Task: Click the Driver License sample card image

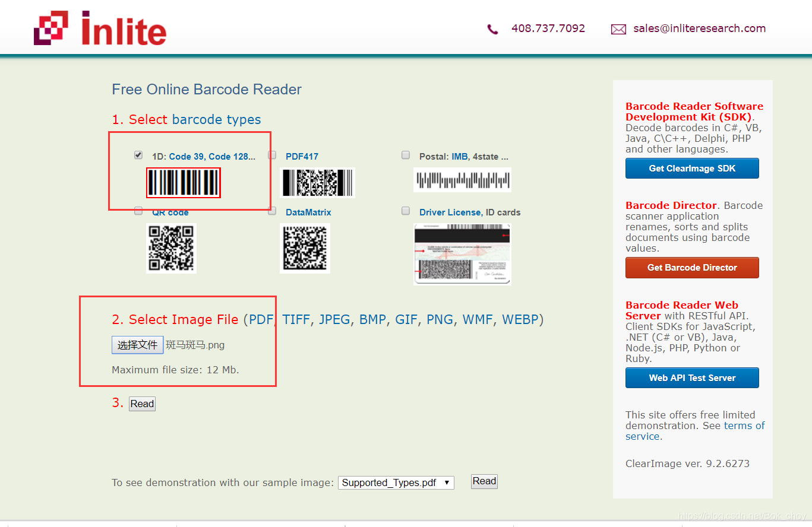Action: click(462, 254)
